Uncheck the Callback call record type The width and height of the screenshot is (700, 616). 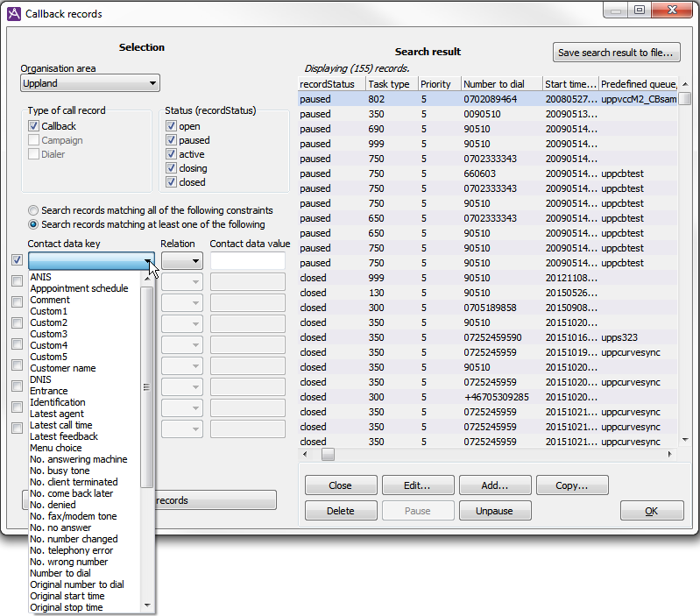(x=34, y=126)
